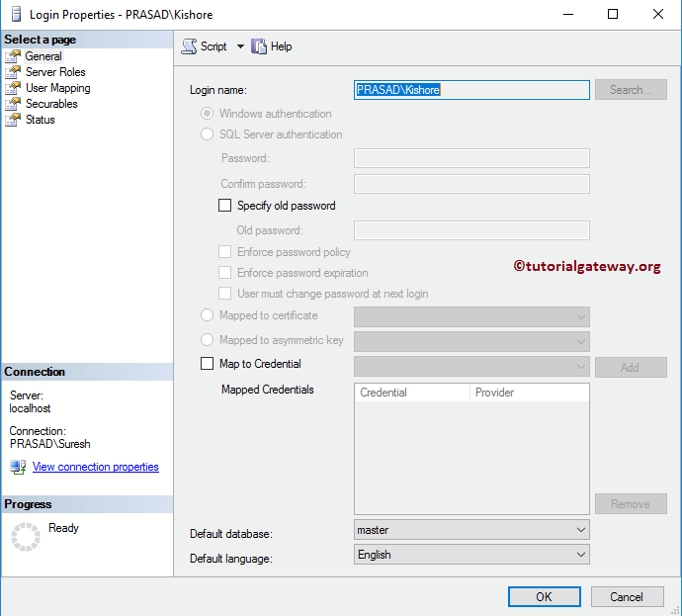Maximize the Login Properties window
Image resolution: width=682 pixels, height=616 pixels.
613,14
